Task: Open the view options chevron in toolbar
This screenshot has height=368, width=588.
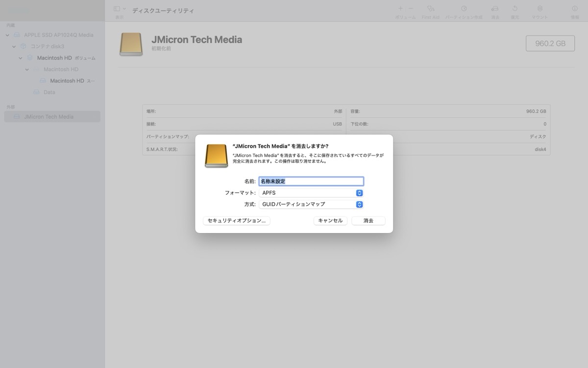Action: click(x=124, y=9)
